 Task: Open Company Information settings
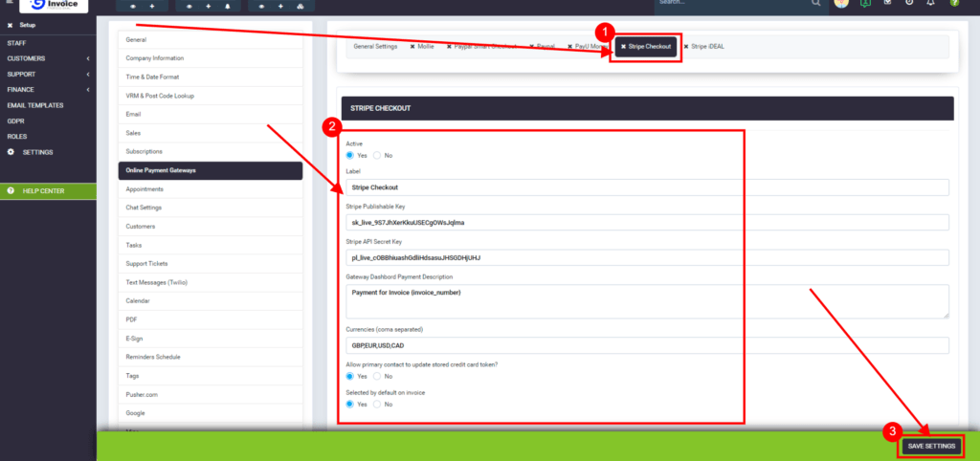(211, 58)
